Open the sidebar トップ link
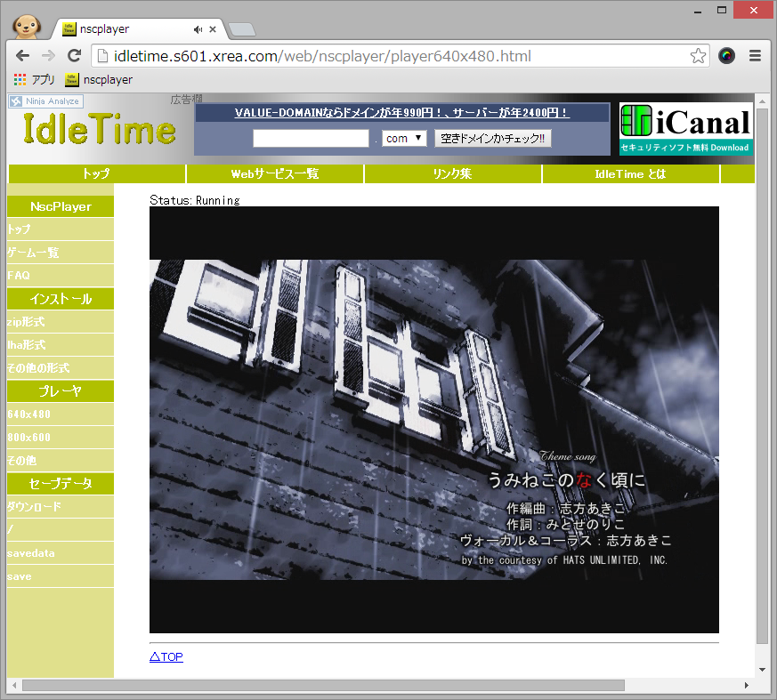This screenshot has height=700, width=777. tap(61, 229)
